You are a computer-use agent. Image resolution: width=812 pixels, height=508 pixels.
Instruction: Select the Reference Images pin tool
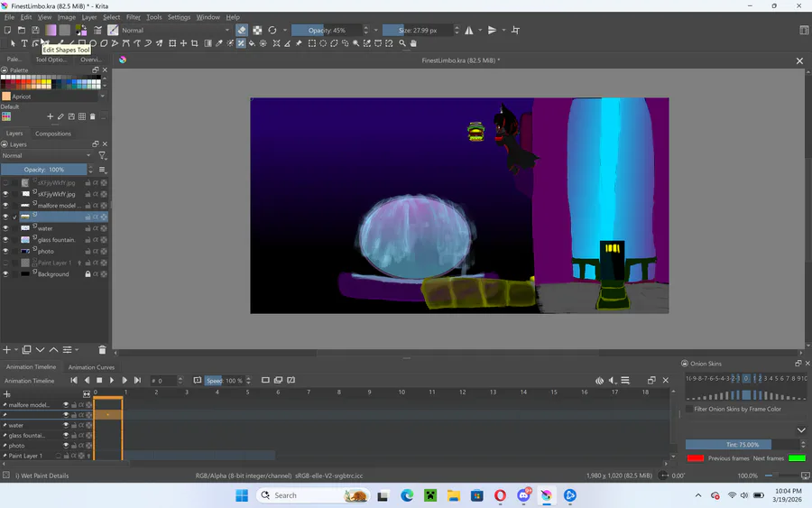299,43
